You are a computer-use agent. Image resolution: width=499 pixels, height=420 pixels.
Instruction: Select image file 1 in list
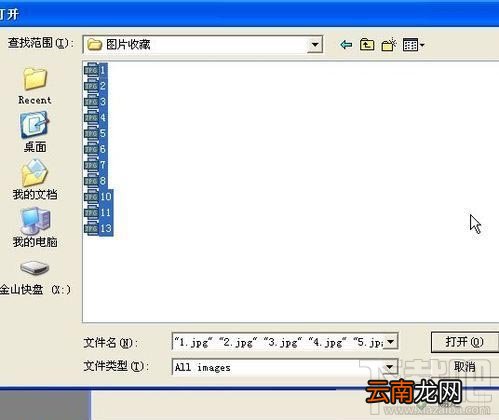tap(96, 70)
